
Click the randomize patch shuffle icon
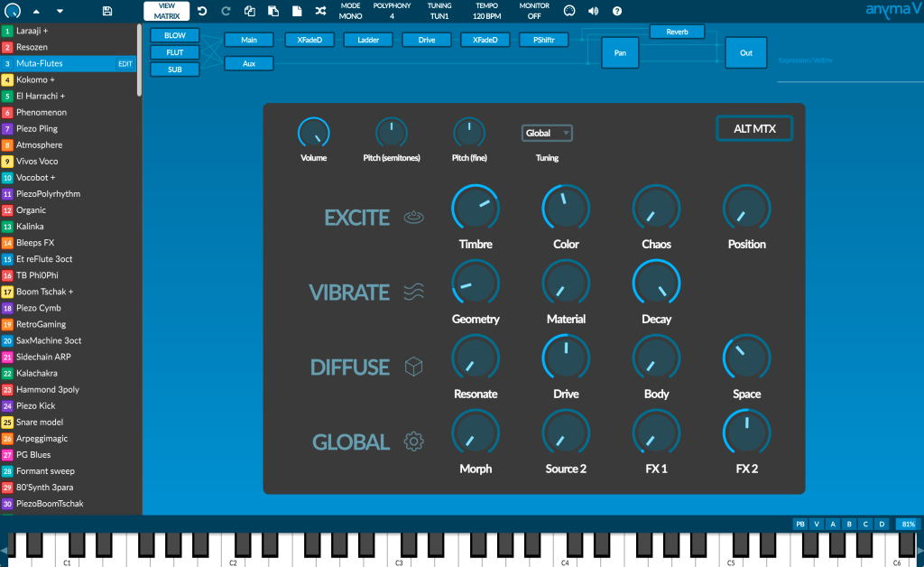point(320,12)
